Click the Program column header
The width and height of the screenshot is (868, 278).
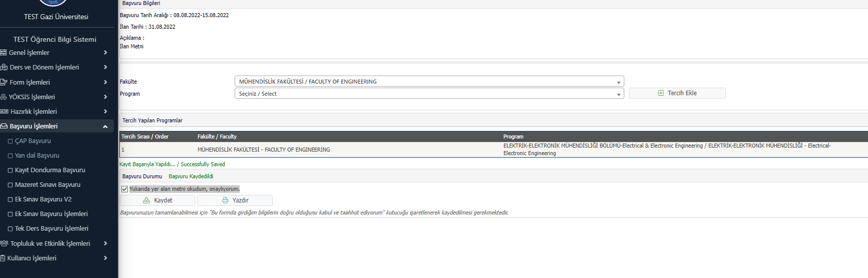513,136
